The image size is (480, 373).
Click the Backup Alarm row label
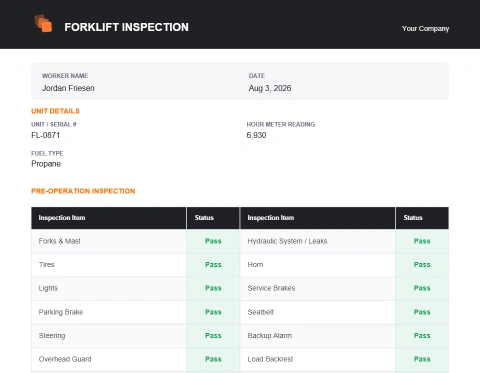point(270,336)
